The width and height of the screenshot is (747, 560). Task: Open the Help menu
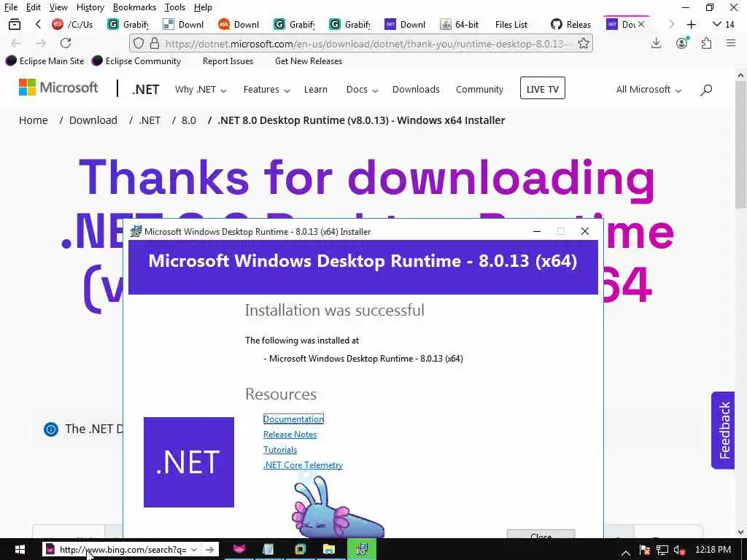(x=203, y=7)
